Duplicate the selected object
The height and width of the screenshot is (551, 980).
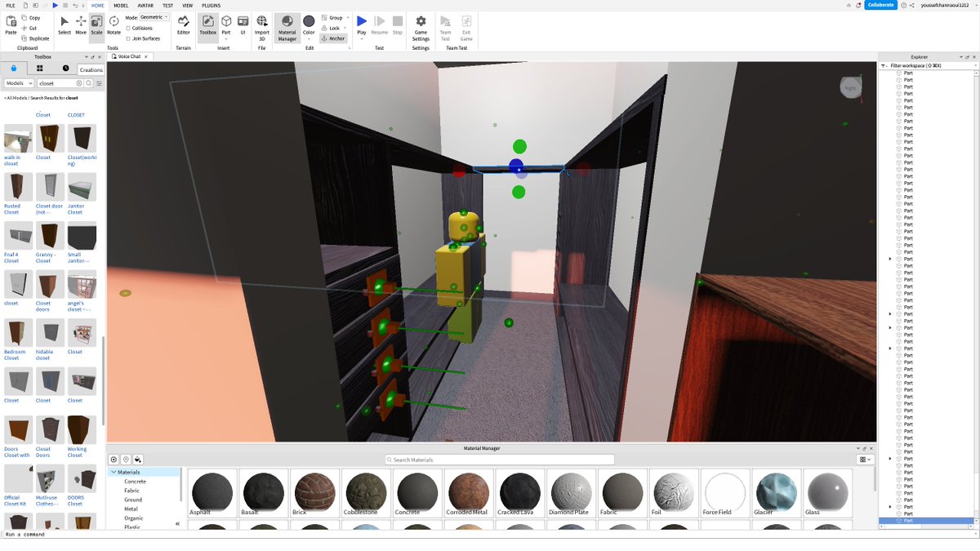click(35, 38)
